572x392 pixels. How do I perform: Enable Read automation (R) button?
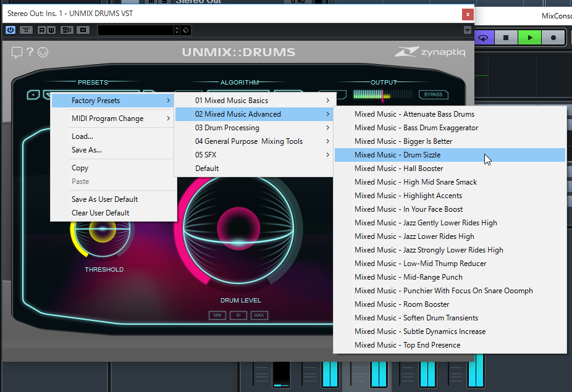(x=42, y=30)
